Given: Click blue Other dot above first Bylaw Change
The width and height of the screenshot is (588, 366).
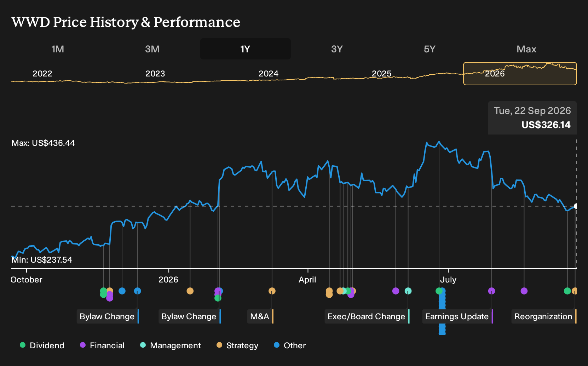Looking at the screenshot, I should [137, 291].
